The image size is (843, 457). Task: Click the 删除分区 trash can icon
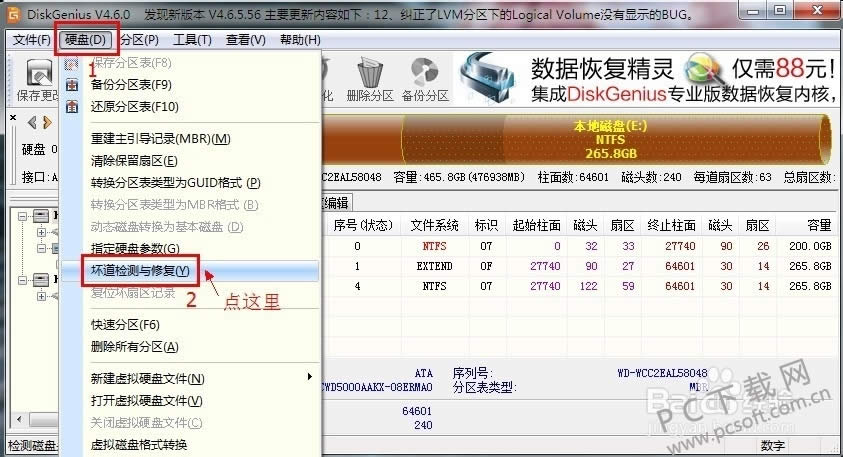[370, 72]
